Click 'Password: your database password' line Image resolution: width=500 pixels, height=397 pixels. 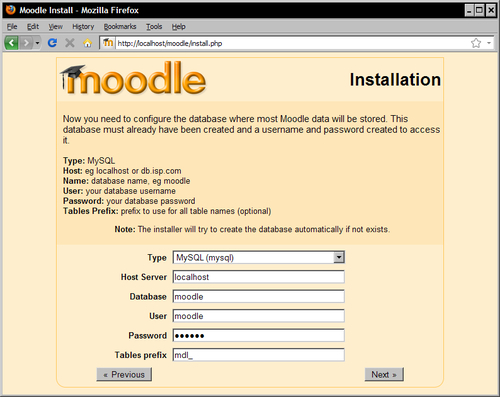pos(129,201)
